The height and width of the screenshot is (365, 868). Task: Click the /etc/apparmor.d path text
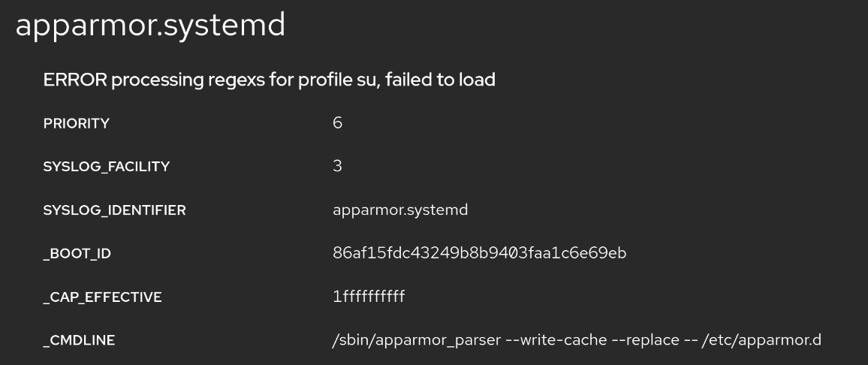coord(761,340)
